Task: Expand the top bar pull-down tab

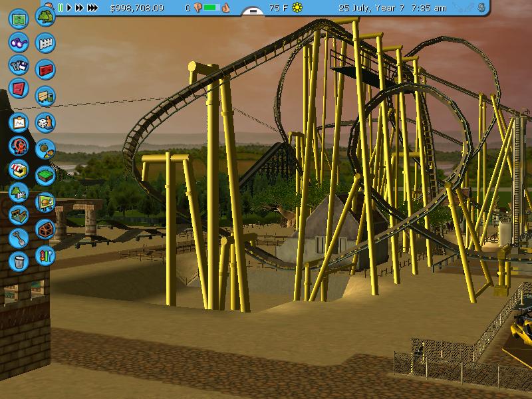Action: 253,11
